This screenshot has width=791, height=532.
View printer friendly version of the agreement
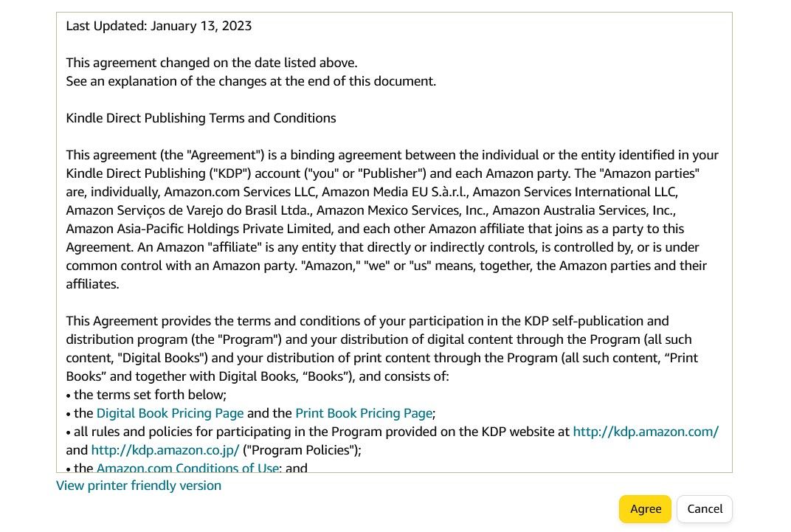138,485
